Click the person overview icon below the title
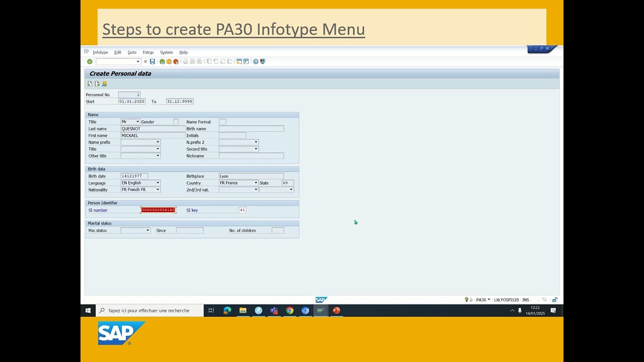The image size is (644, 362). click(105, 84)
